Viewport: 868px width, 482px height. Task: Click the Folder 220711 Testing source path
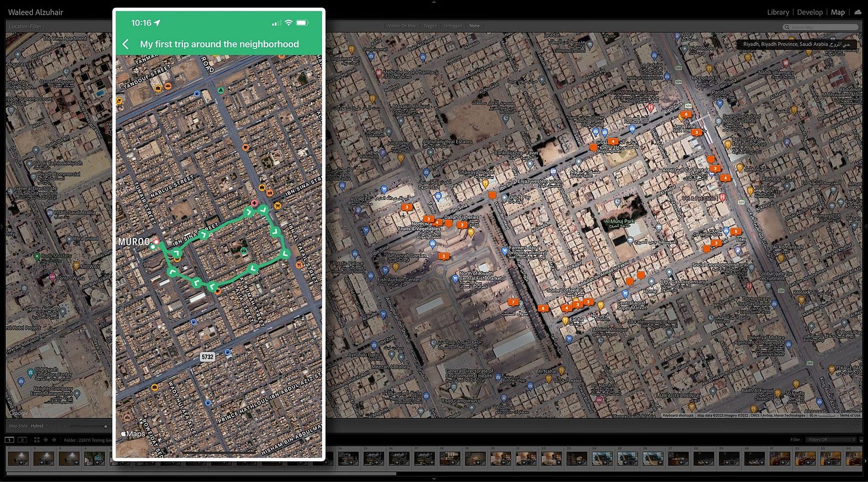tap(89, 440)
